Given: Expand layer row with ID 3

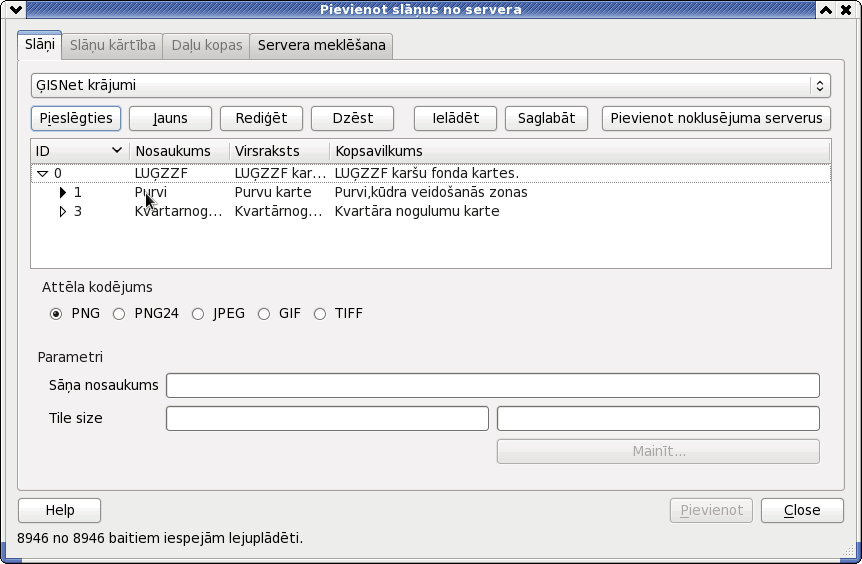Looking at the screenshot, I should tap(63, 212).
